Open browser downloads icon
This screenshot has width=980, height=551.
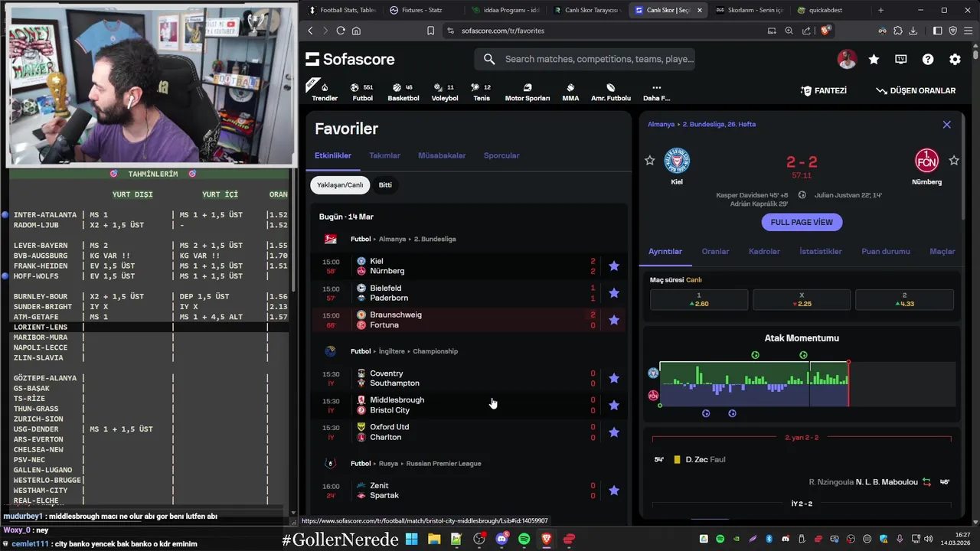pos(913,31)
